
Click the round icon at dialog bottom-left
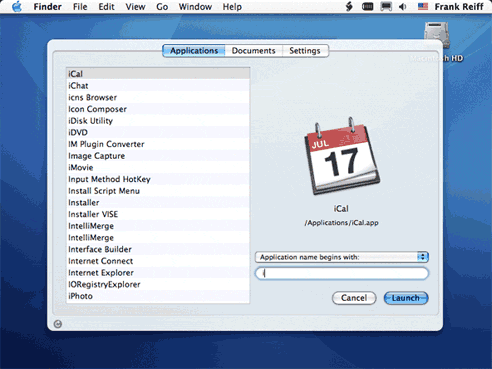tap(58, 324)
